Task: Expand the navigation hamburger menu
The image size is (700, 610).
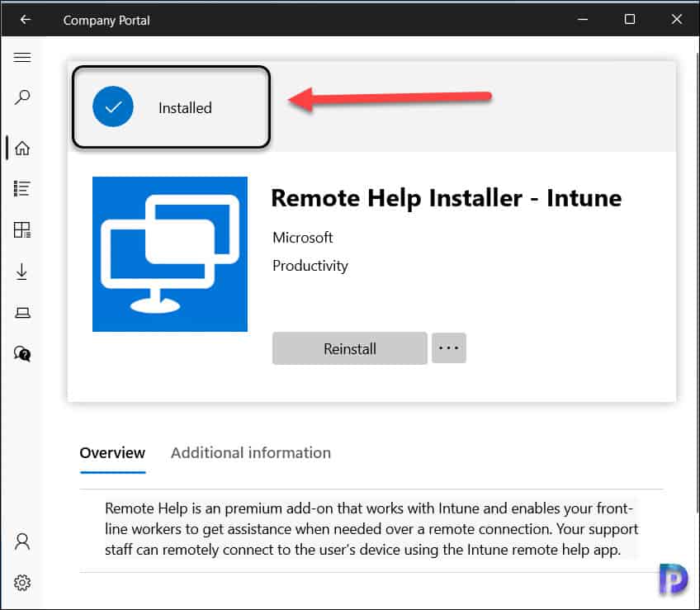Action: 22,57
